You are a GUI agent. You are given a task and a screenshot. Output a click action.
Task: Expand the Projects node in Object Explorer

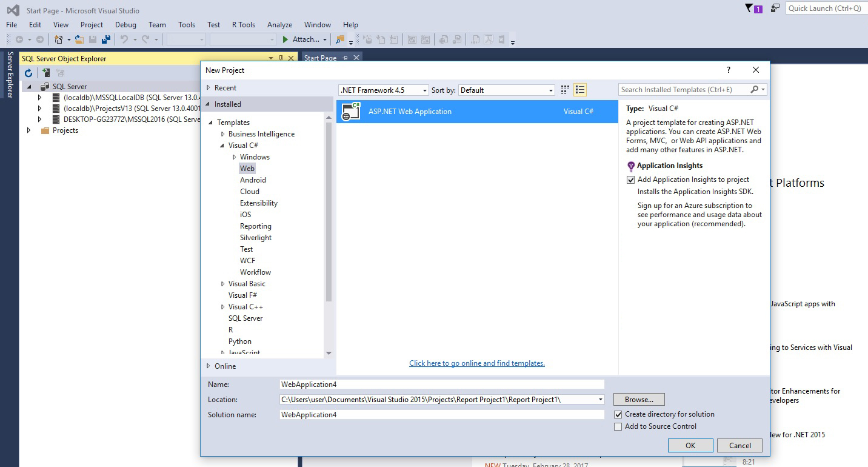pos(28,130)
